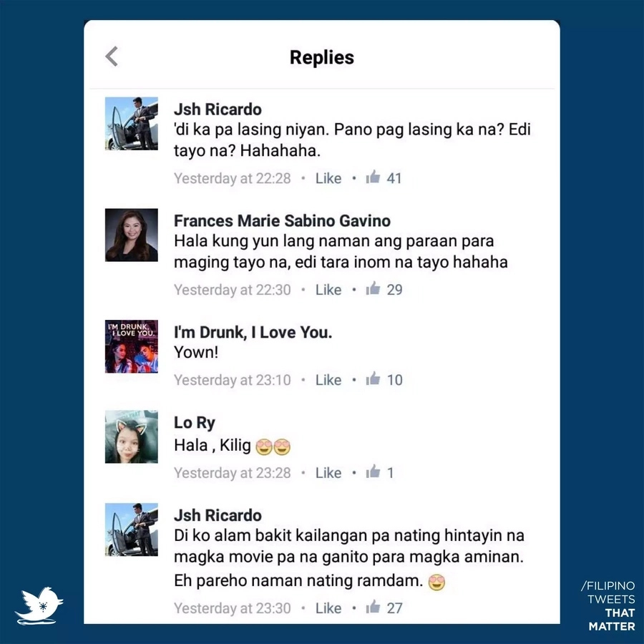Click thumbs-up icon with 27 likes
The width and height of the screenshot is (644, 644).
pyautogui.click(x=373, y=606)
